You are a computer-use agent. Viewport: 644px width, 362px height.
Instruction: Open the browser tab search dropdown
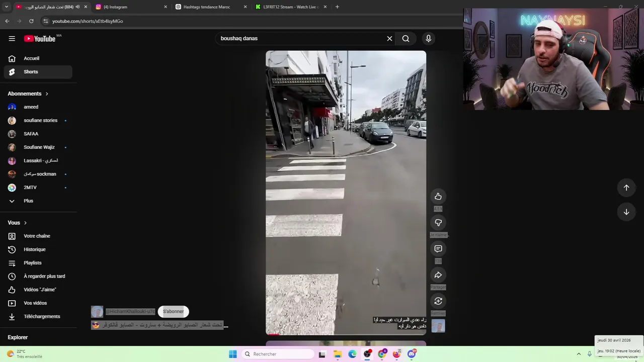coord(6,7)
